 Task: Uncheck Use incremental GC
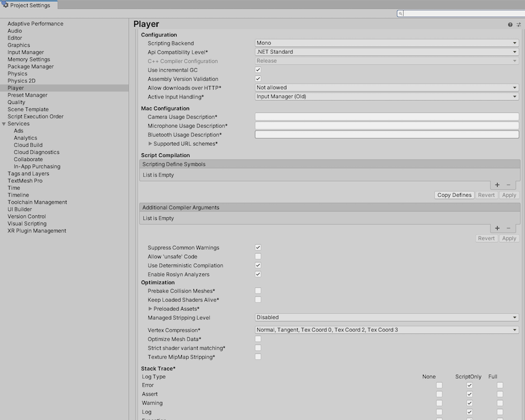click(258, 70)
